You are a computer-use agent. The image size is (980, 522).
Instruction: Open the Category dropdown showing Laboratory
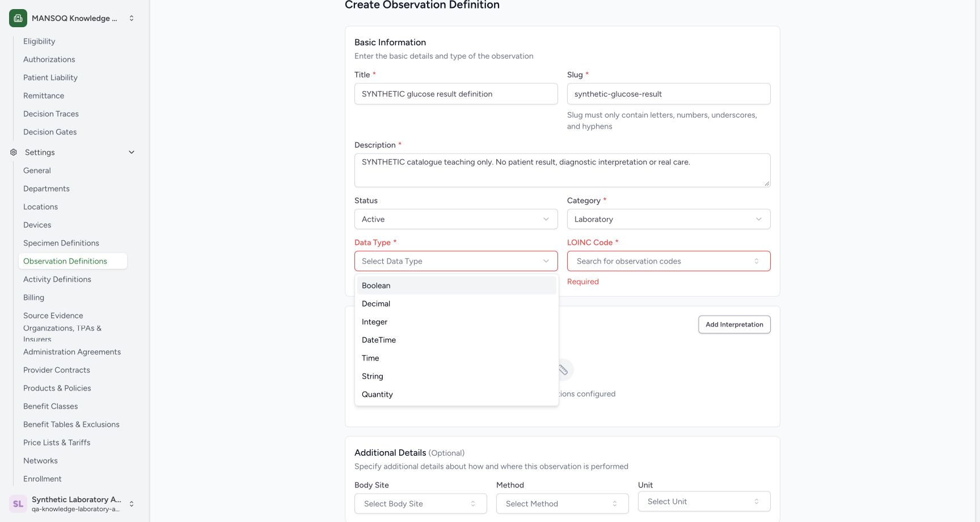(669, 219)
